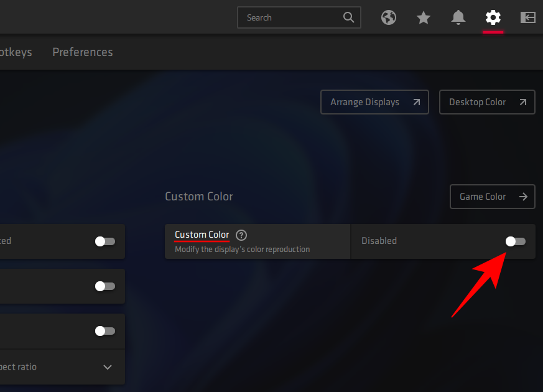Open Arrange Displays
The image size is (543, 392).
(374, 102)
